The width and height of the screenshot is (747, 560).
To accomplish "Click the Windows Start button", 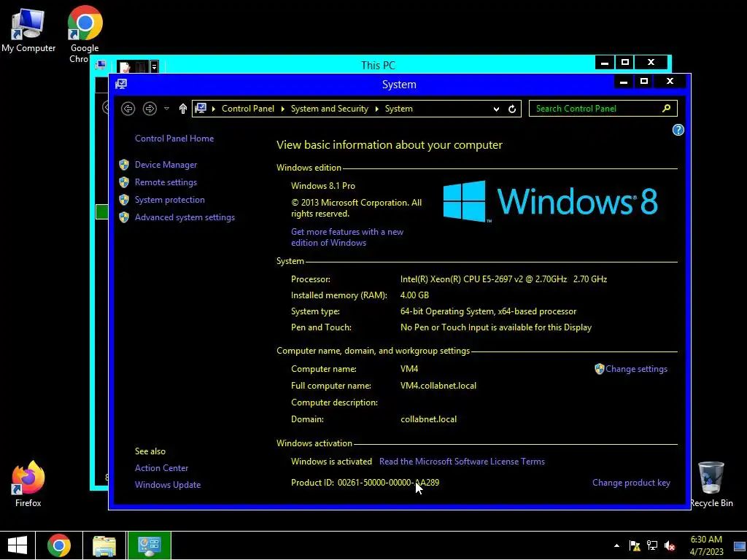I will tap(18, 545).
